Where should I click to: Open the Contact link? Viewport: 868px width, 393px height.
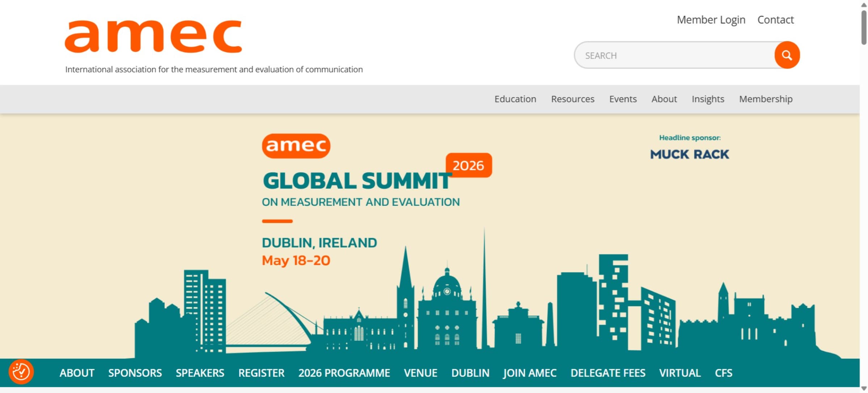point(776,20)
